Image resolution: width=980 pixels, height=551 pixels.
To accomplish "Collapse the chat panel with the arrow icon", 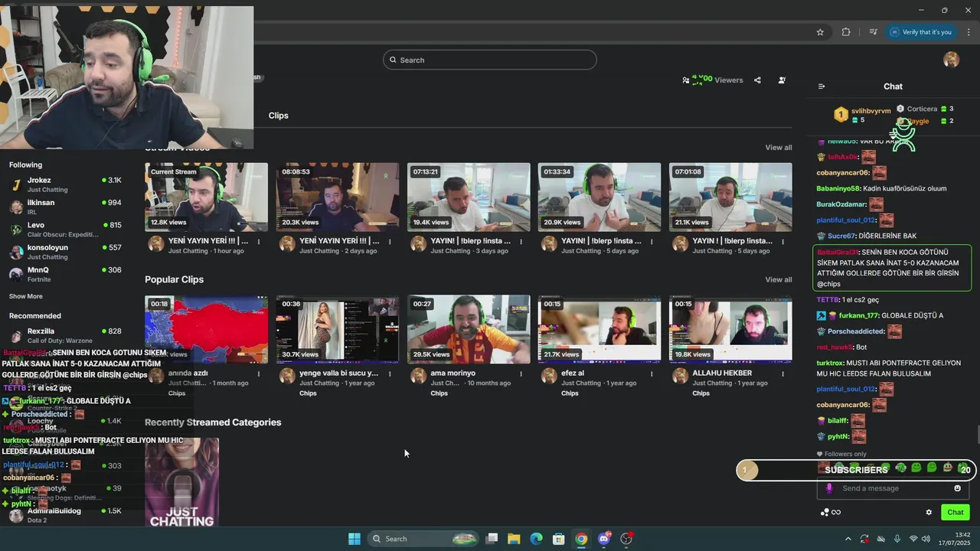I will click(x=822, y=86).
